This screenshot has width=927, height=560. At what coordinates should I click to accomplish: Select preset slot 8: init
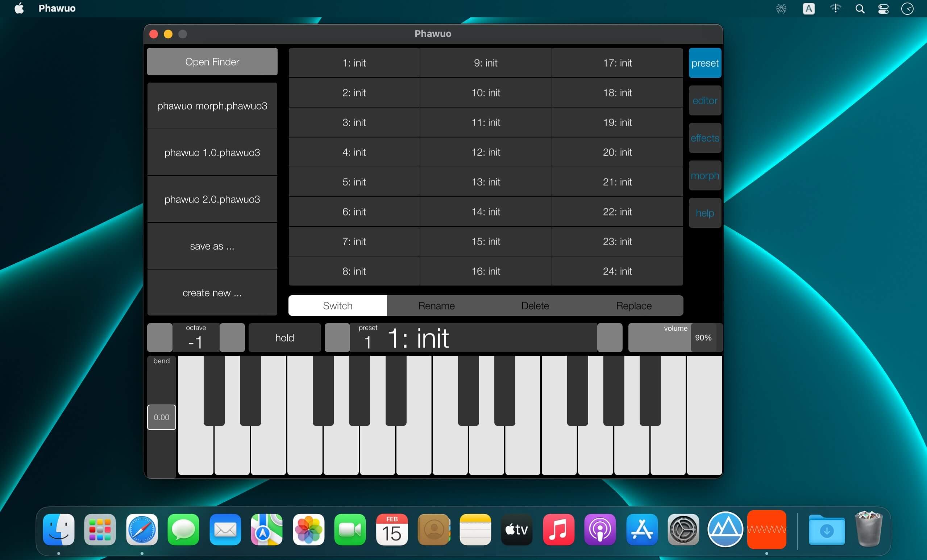point(354,271)
